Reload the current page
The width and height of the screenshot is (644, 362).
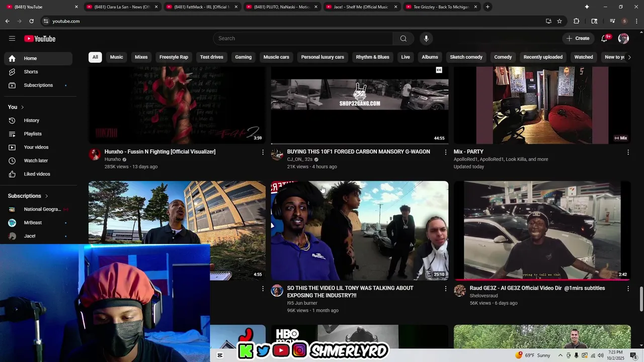[x=31, y=21]
